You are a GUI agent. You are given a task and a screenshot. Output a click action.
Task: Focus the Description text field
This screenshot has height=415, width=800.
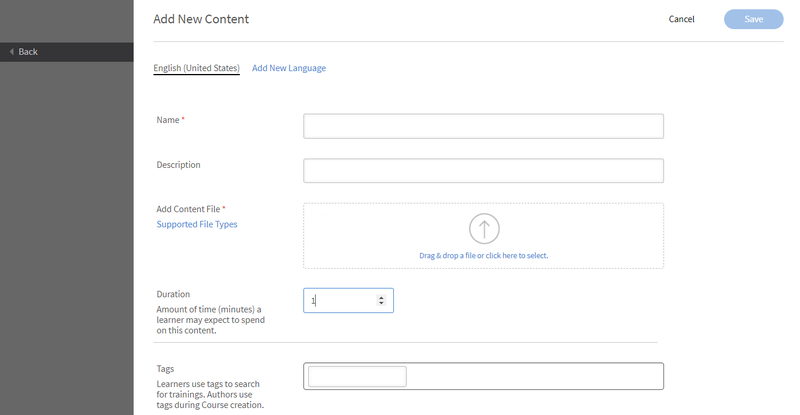click(x=483, y=170)
